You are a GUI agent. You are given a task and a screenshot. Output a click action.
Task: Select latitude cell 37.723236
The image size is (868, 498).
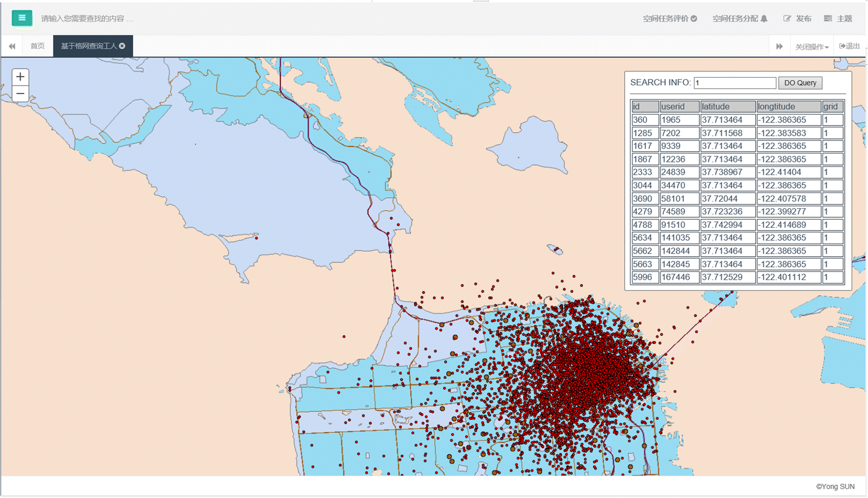point(727,212)
